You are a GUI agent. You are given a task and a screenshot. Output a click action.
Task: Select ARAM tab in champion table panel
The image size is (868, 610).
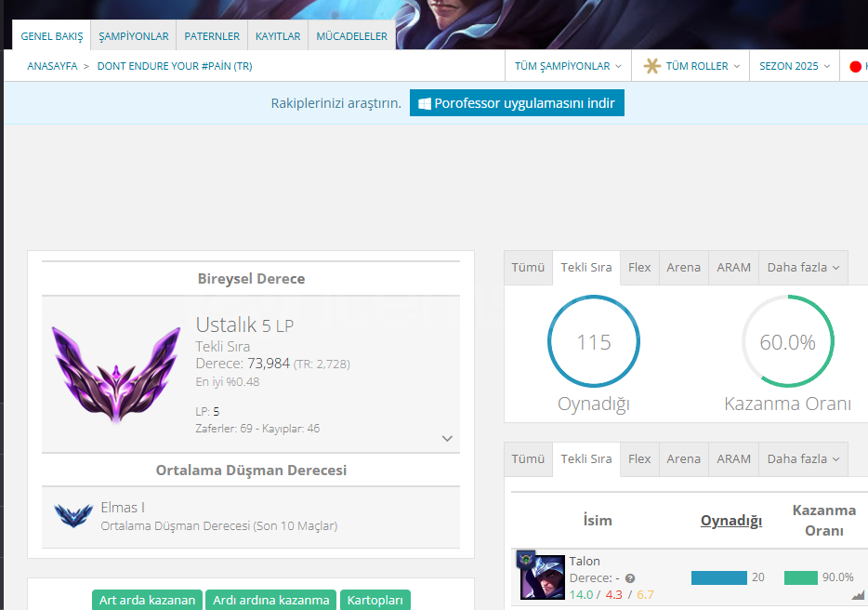tap(733, 458)
